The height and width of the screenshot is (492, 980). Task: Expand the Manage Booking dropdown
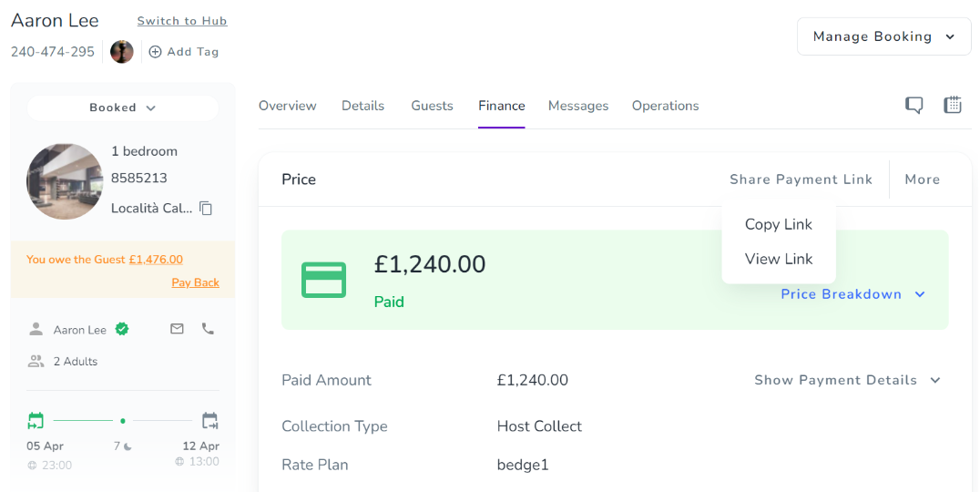(883, 36)
